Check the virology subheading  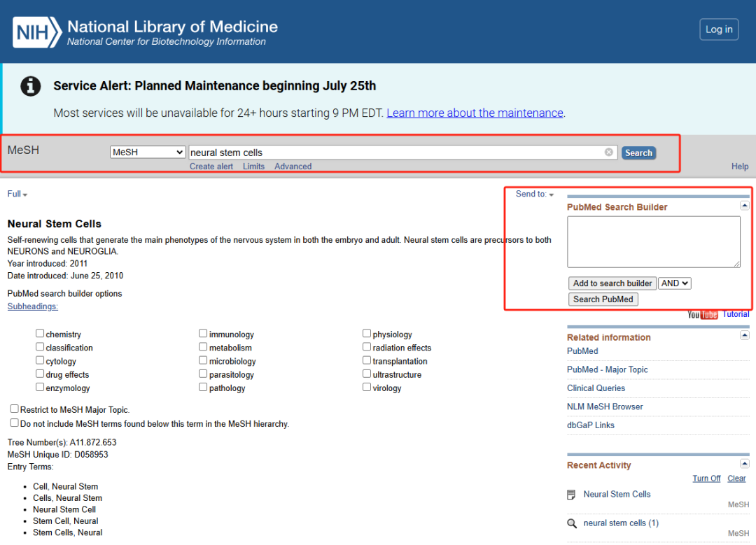[367, 388]
